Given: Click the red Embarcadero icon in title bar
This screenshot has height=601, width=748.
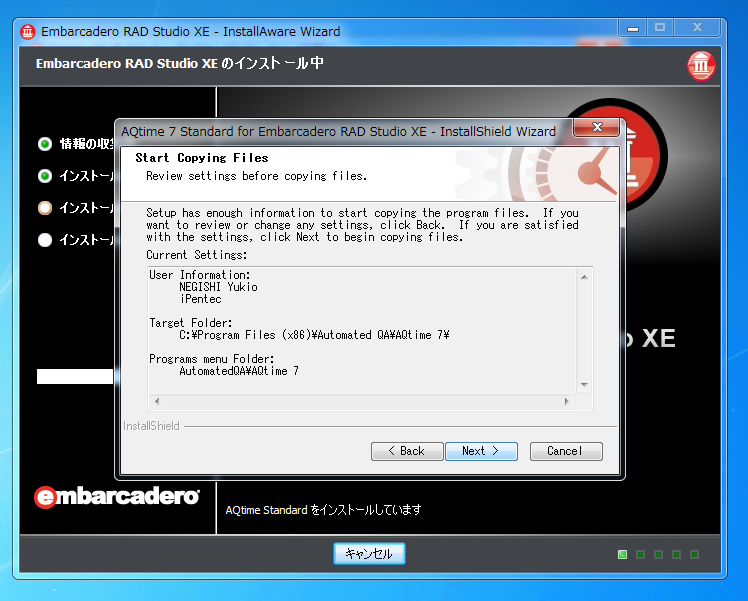Looking at the screenshot, I should (28, 32).
